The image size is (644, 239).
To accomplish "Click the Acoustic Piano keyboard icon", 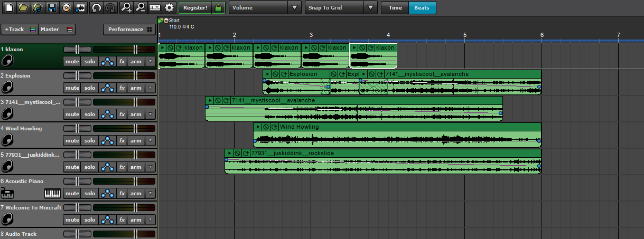I will [52, 194].
